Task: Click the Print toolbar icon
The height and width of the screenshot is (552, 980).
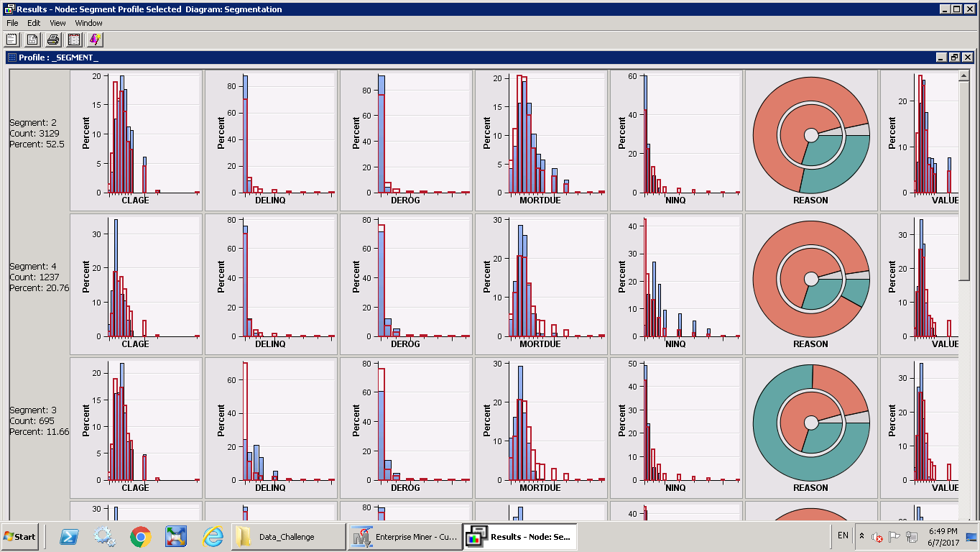Action: click(x=53, y=40)
